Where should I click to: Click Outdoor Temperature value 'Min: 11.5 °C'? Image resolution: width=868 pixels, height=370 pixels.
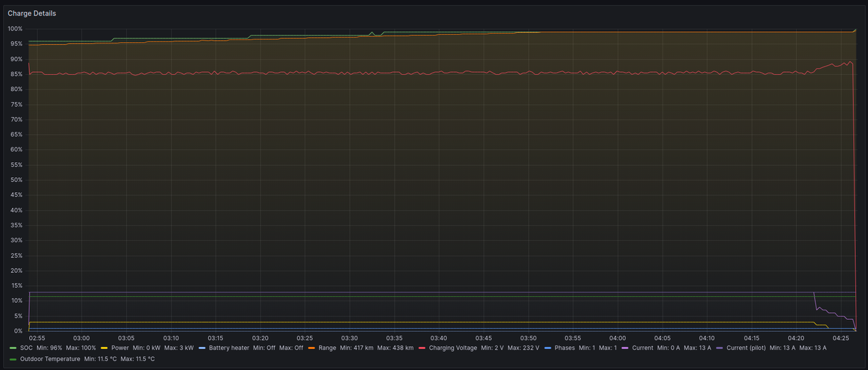[100, 359]
